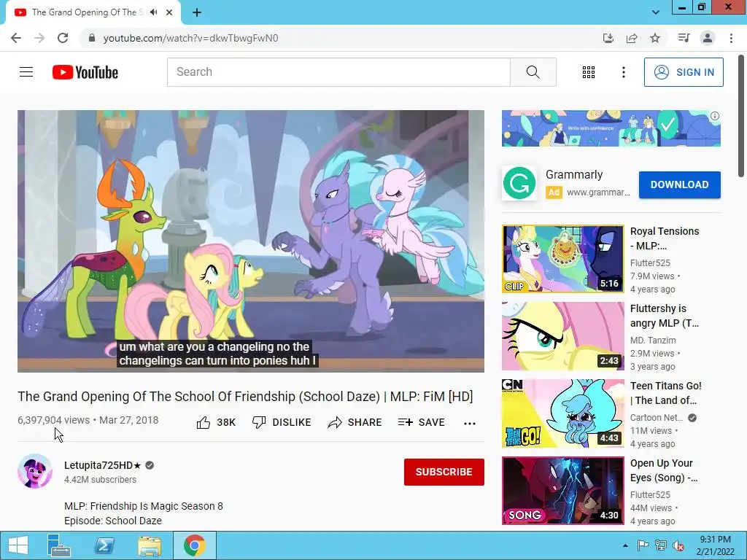Open the Chrome profile avatar
The image size is (747, 560).
pos(708,38)
